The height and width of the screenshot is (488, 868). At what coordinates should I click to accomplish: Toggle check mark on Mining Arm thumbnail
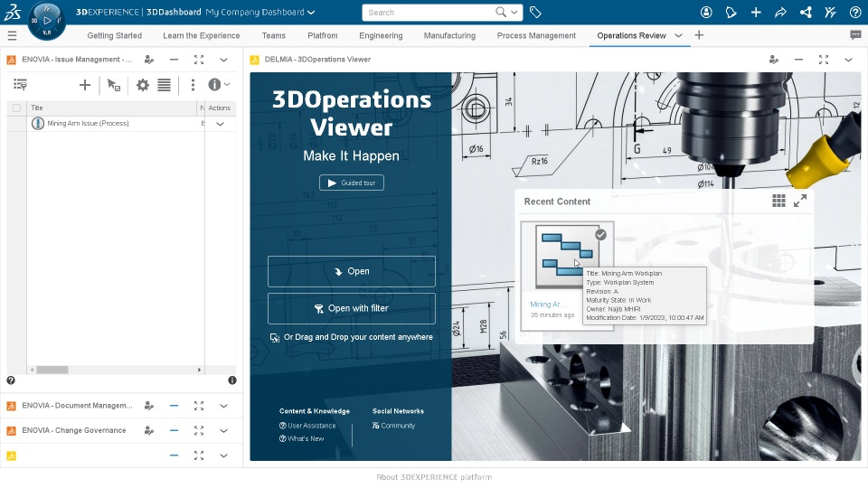[x=600, y=235]
